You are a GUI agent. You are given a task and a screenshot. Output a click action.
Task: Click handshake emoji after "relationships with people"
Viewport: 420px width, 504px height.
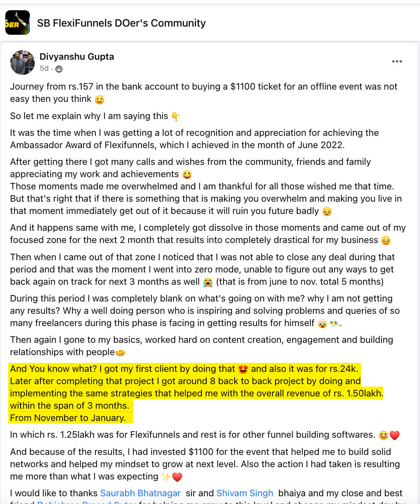point(120,353)
